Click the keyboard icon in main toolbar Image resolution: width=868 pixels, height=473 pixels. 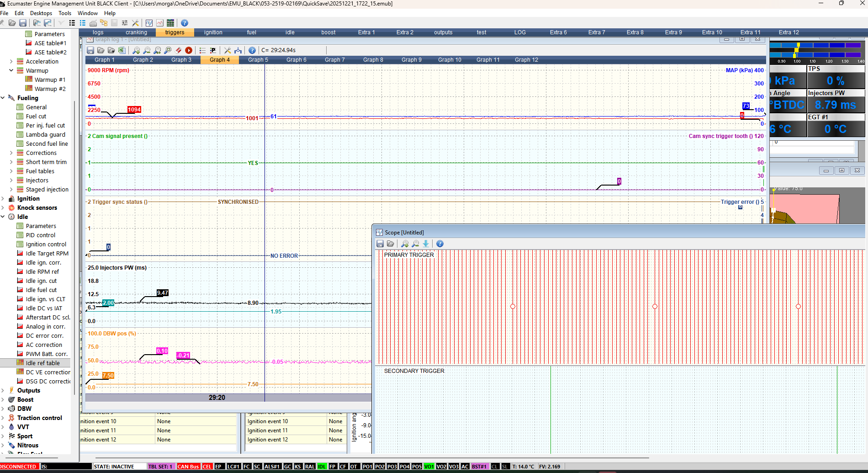(93, 23)
